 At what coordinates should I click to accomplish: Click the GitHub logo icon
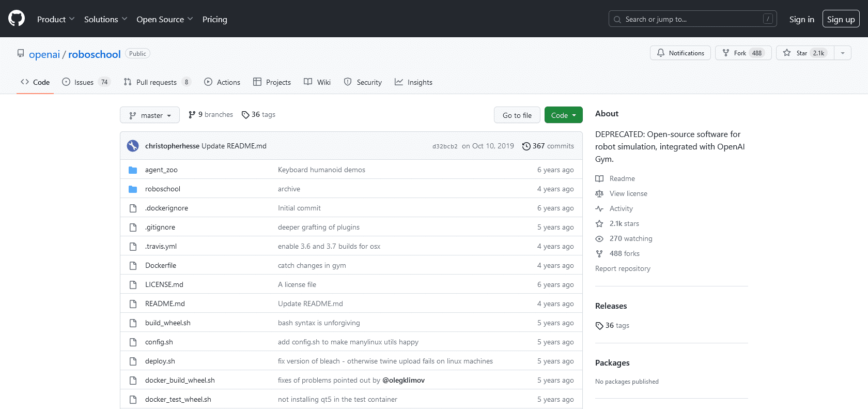click(x=17, y=19)
